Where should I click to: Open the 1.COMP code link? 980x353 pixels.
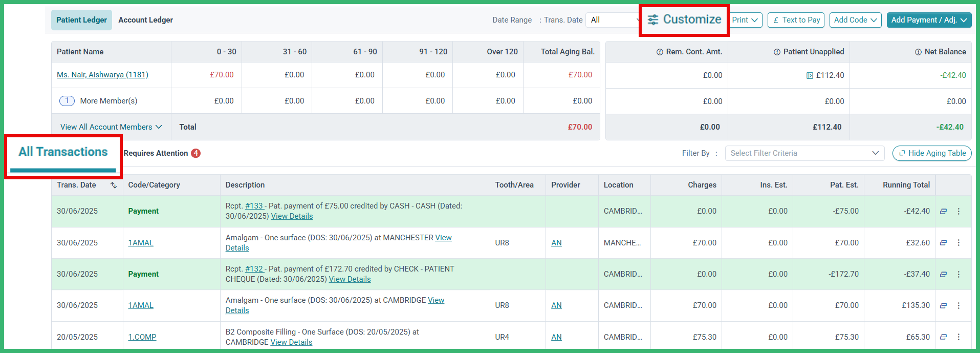coord(142,337)
